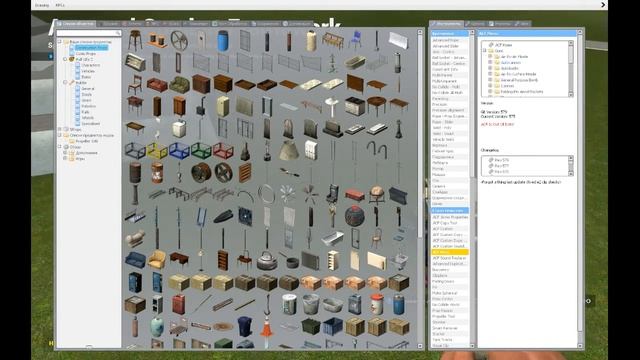
Task: Select the ACF Home tree entry
Action: click(x=503, y=45)
